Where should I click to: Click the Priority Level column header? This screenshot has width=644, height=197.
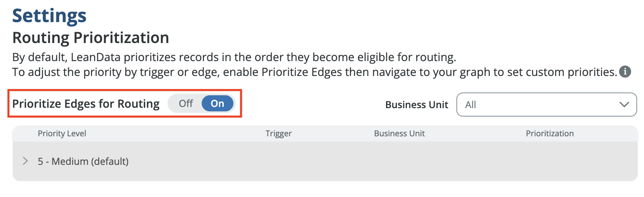point(62,133)
